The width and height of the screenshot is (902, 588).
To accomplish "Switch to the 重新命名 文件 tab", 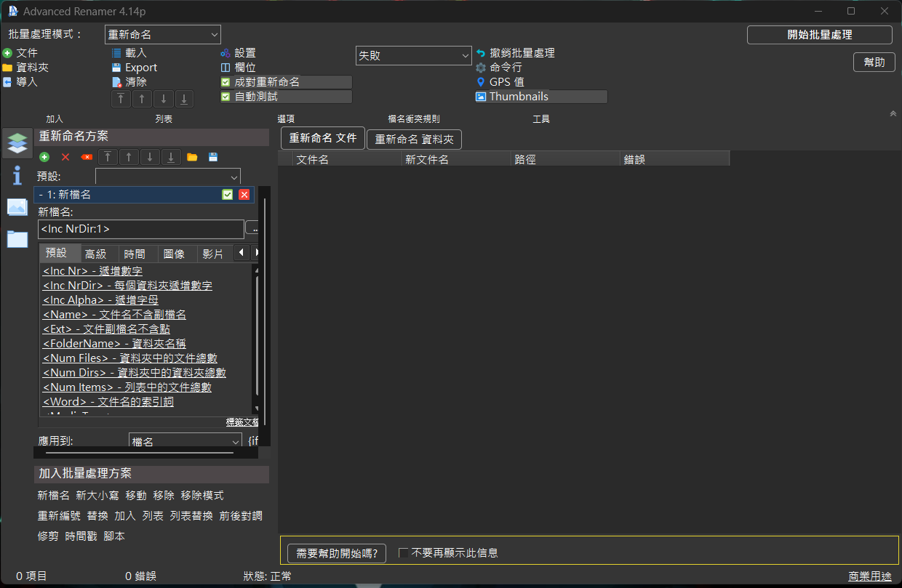I will [x=323, y=138].
